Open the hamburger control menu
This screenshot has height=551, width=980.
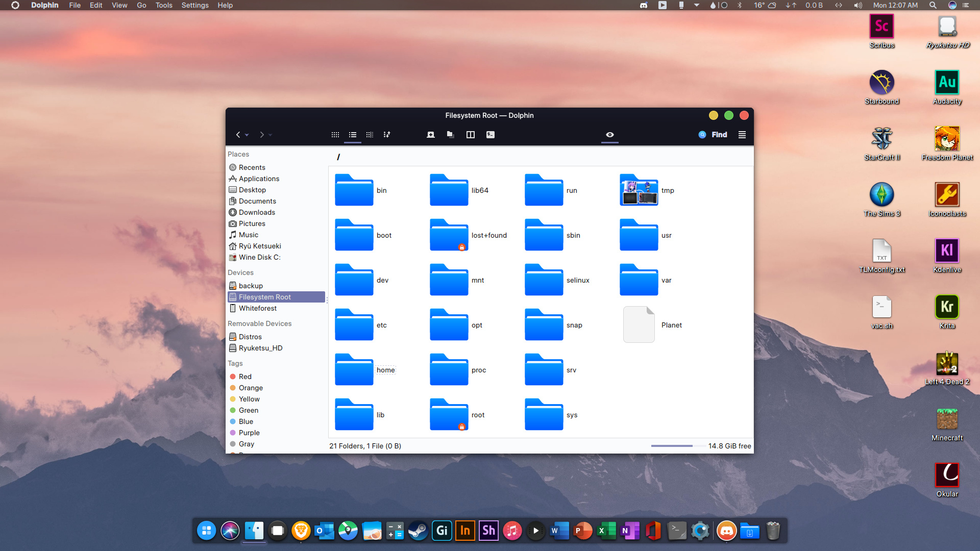[x=742, y=135]
